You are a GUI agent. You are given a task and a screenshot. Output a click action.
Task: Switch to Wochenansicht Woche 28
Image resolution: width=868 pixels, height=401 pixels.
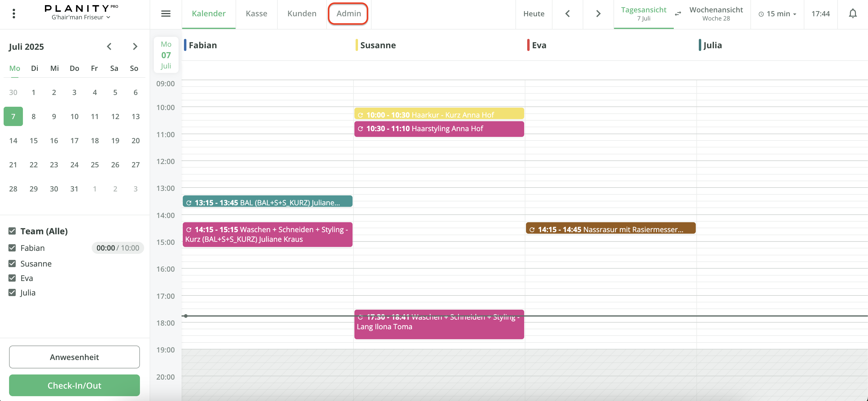click(x=716, y=14)
